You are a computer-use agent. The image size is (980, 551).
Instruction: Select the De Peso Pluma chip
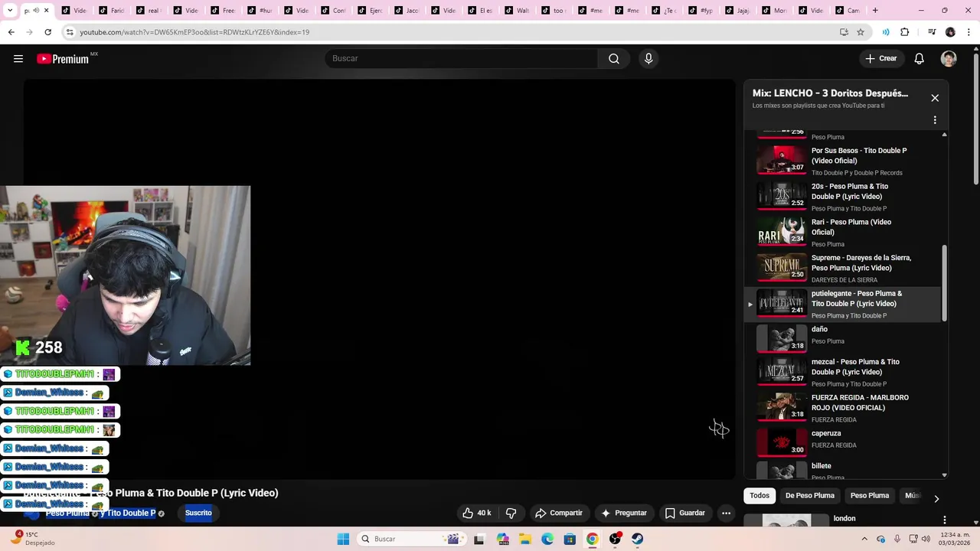point(810,496)
